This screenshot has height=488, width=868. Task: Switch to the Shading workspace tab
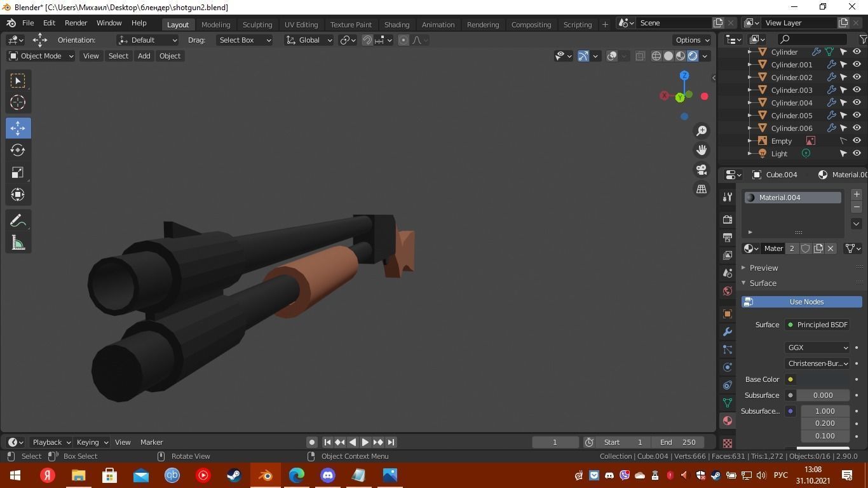[397, 24]
